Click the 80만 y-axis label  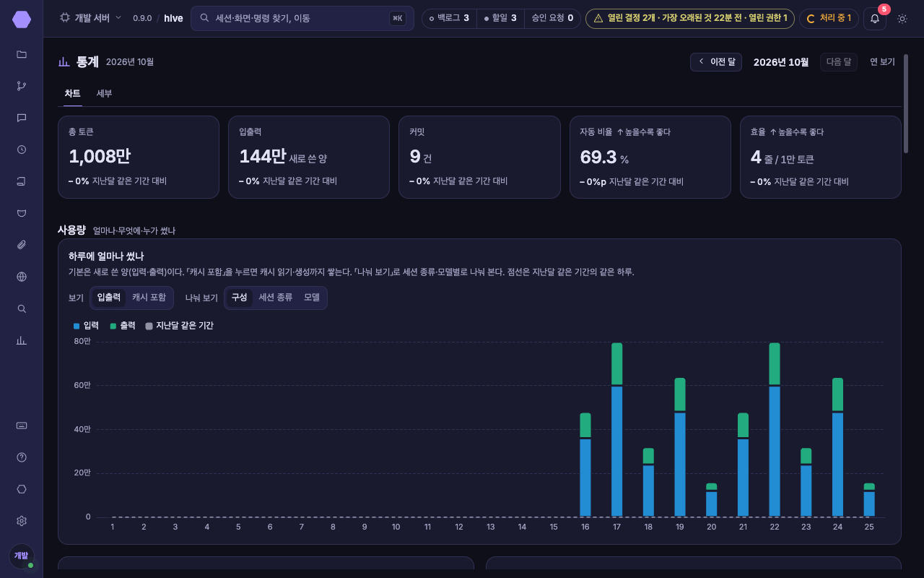click(x=82, y=341)
